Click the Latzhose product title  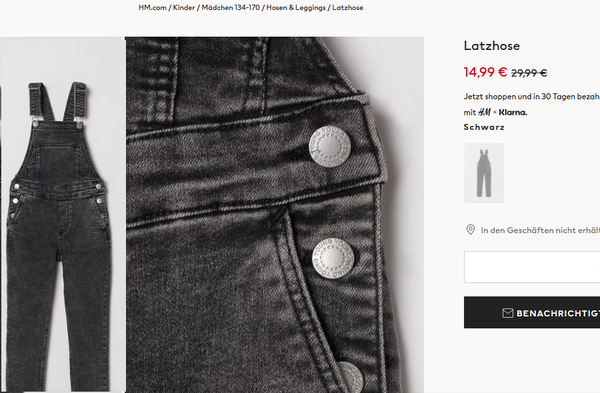pos(492,46)
